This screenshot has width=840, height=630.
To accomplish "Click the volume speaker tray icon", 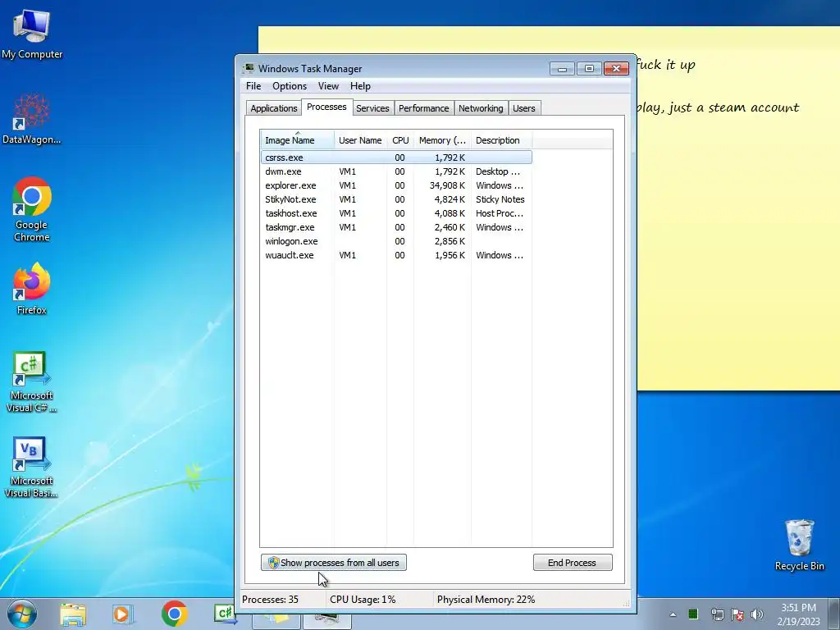I will [x=757, y=614].
